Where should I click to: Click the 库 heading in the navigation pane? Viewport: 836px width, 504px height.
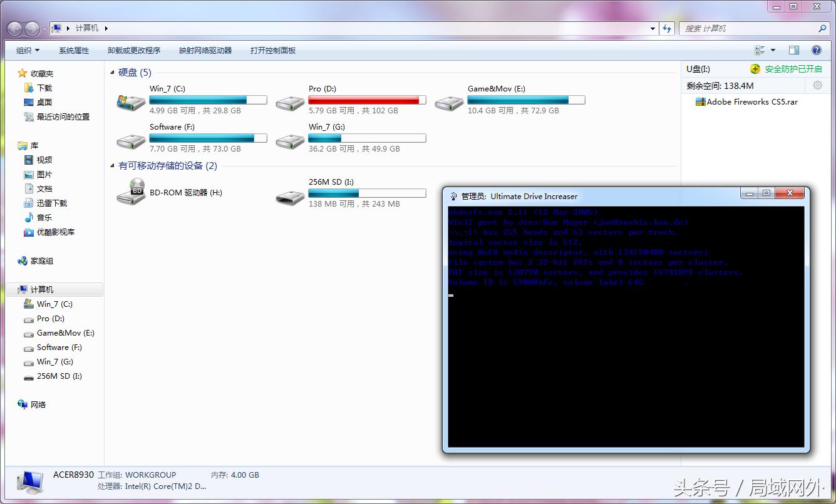point(34,145)
